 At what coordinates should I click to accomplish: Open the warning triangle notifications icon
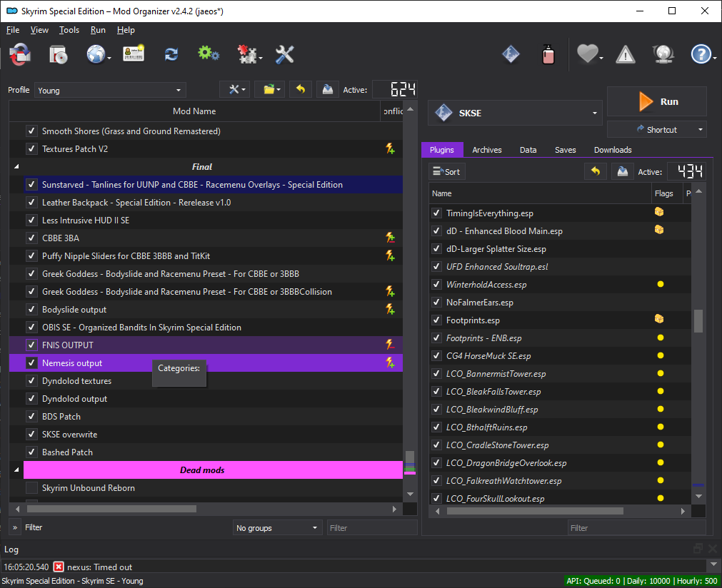tap(626, 55)
